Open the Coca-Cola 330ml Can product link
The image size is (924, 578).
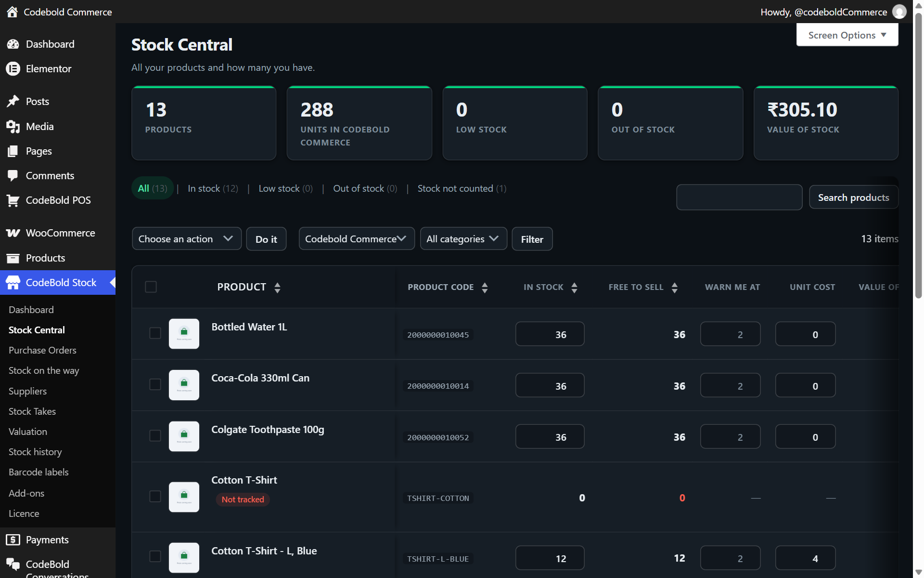pyautogui.click(x=260, y=378)
